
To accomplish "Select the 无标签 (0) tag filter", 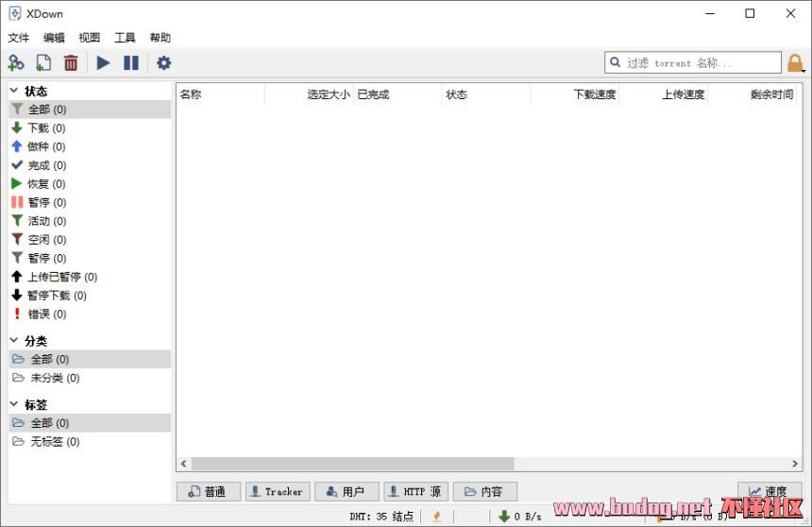I will point(90,441).
